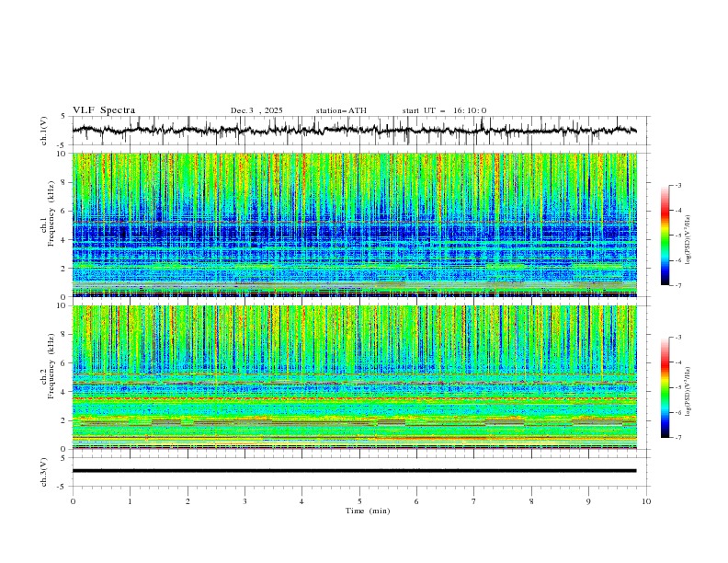This screenshot has width=728, height=563.
Task: Click the 10 minute tick on Time axis
Action: (646, 501)
